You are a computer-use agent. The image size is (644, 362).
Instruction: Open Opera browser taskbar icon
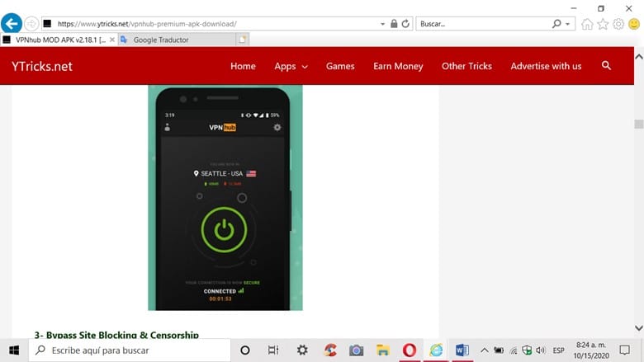click(x=410, y=350)
